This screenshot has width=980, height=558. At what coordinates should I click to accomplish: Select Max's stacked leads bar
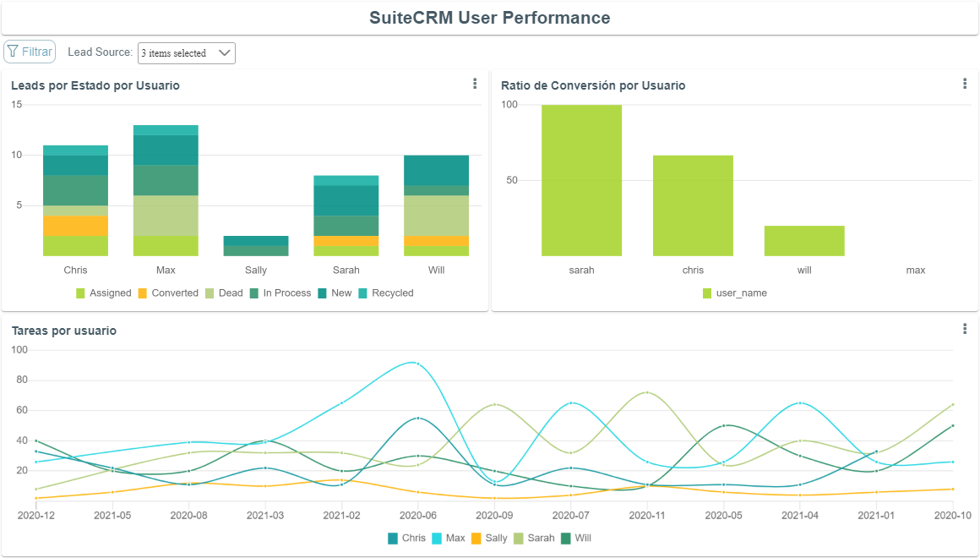[x=166, y=190]
